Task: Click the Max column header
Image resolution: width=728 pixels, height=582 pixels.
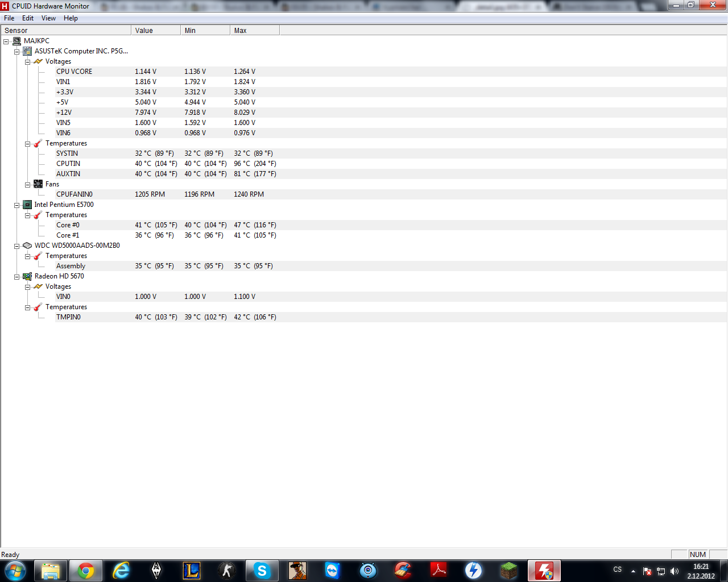Action: 254,31
